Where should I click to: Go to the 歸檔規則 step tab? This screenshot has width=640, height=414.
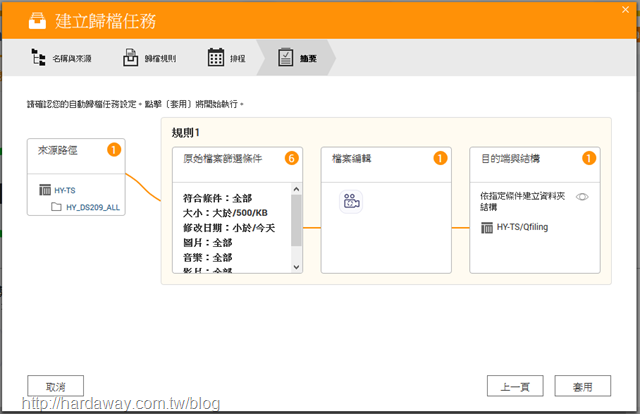150,58
